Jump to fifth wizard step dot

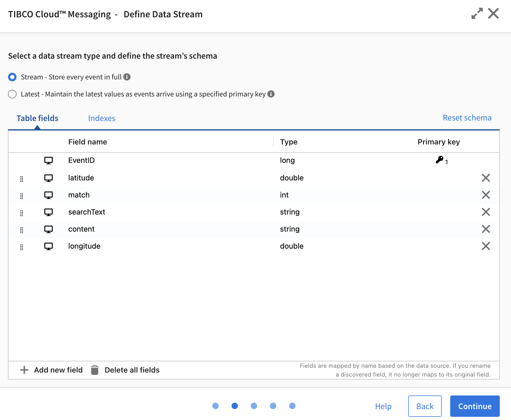pyautogui.click(x=292, y=406)
